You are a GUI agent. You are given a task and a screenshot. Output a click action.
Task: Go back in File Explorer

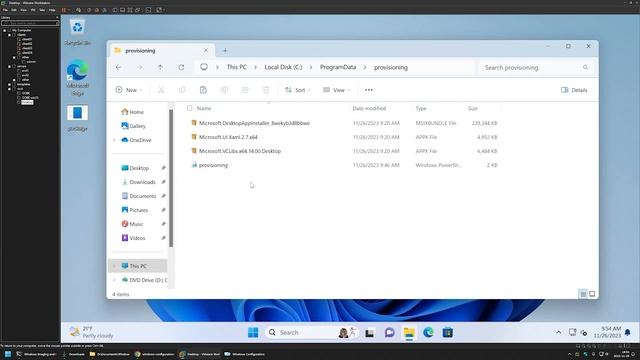(118, 67)
